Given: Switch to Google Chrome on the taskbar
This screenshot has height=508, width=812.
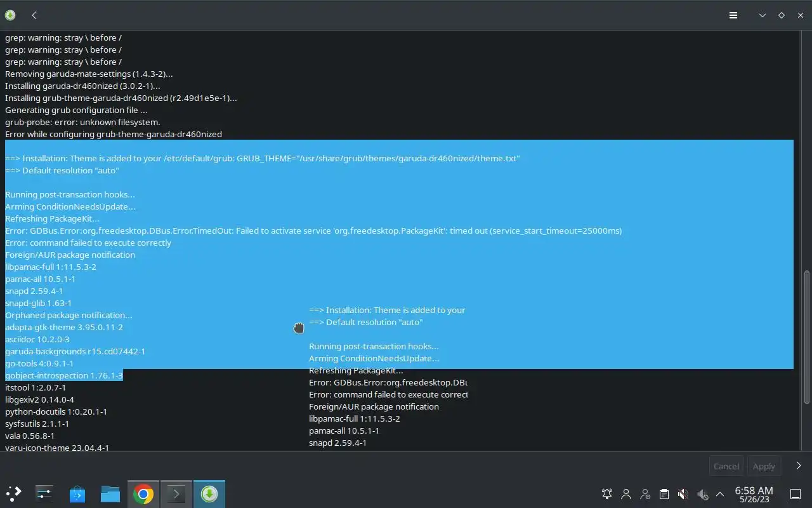Looking at the screenshot, I should click(x=143, y=493).
